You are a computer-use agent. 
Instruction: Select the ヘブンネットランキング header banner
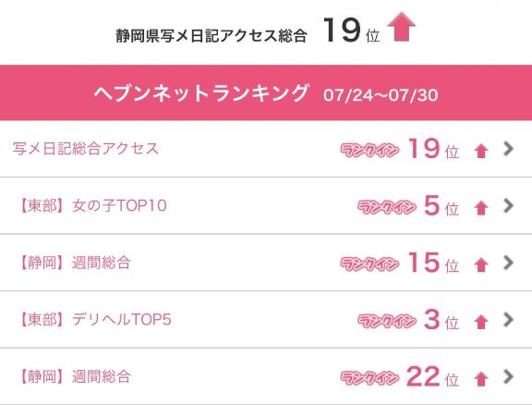(266, 92)
